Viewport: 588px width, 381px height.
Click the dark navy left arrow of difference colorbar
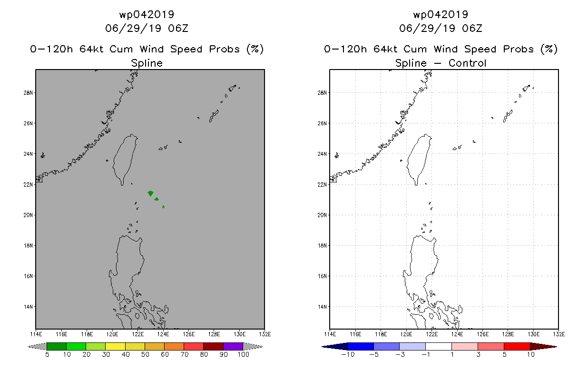point(335,346)
